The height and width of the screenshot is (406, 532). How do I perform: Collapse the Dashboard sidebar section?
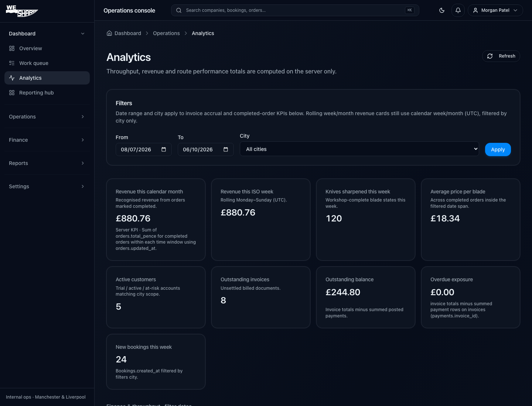click(x=47, y=34)
